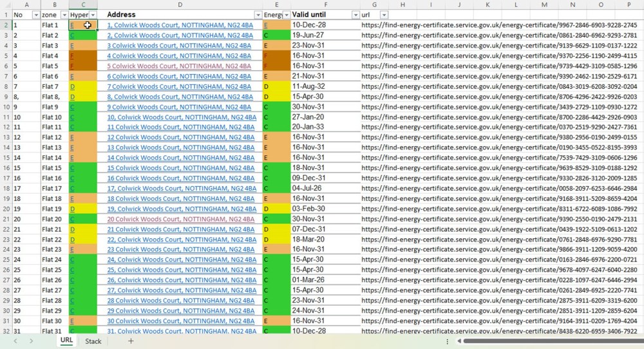644x349 pixels.
Task: Select column D header
Action: [x=180, y=5]
